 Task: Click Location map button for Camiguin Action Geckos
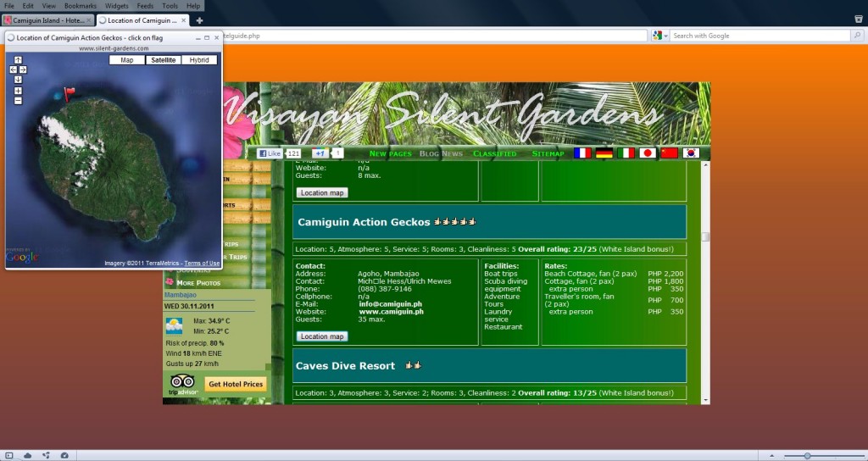pyautogui.click(x=322, y=336)
